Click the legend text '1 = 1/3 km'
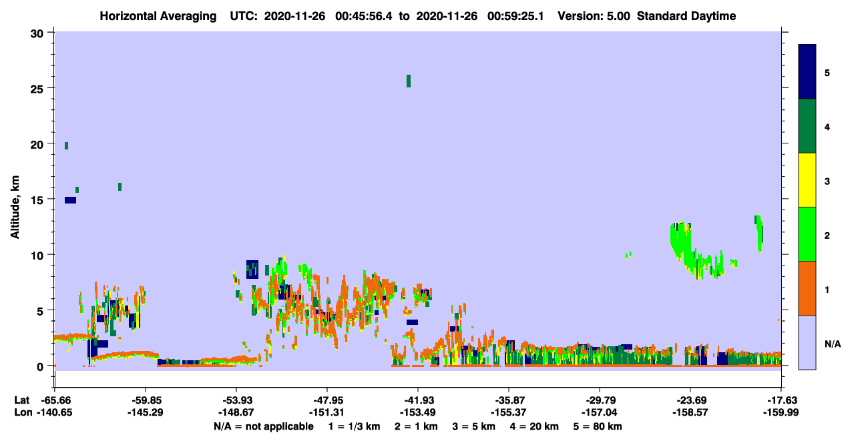The height and width of the screenshot is (445, 868). [355, 426]
